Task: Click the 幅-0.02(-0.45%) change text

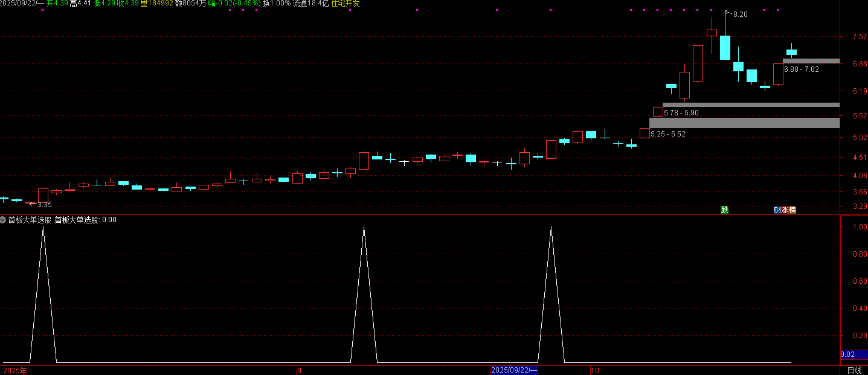Action: click(234, 4)
